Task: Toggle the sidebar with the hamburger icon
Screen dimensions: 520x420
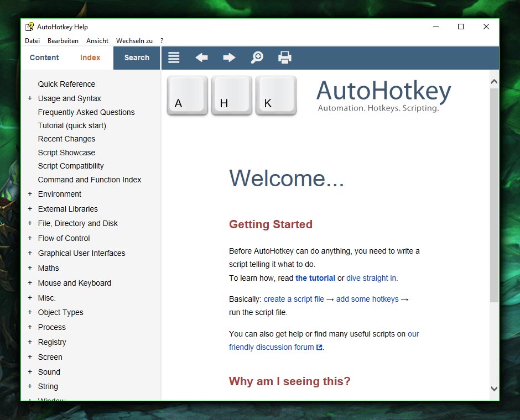Action: (x=174, y=57)
